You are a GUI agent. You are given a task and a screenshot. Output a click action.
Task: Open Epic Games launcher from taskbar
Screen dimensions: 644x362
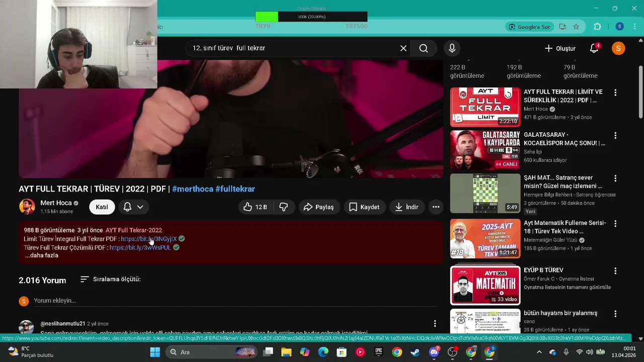pos(378,352)
